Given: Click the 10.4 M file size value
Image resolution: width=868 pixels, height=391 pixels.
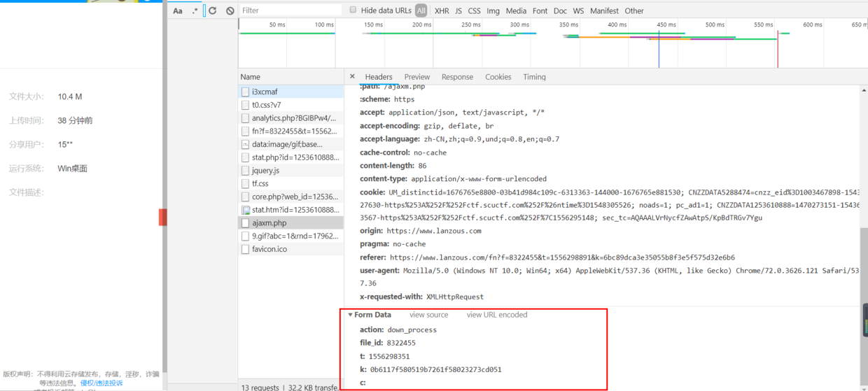Looking at the screenshot, I should [70, 97].
